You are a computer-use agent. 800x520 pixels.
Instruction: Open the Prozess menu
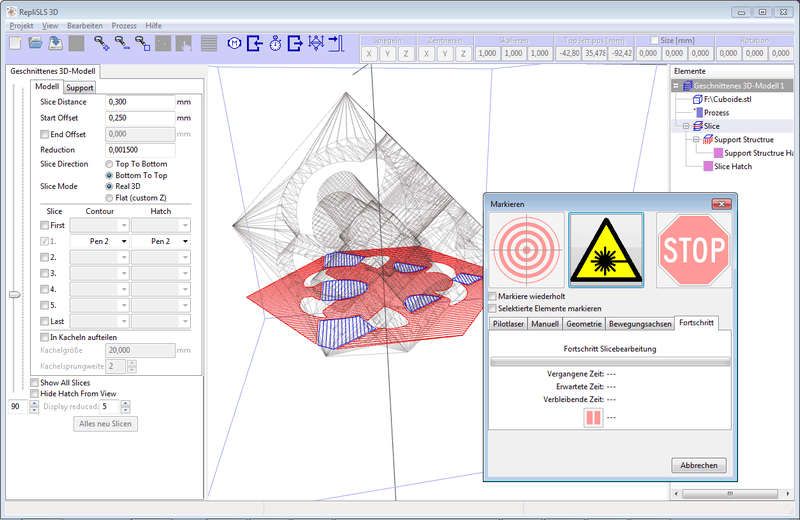124,26
